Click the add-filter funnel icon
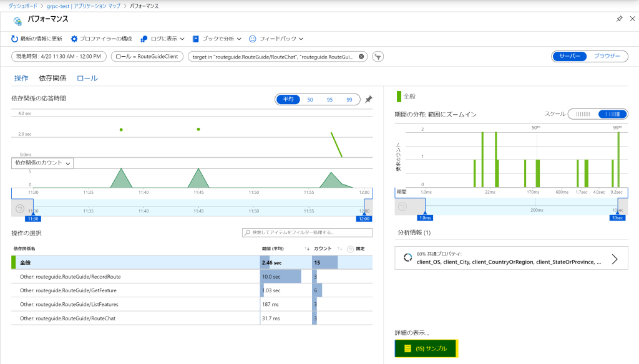The image size is (639, 364). pos(378,57)
